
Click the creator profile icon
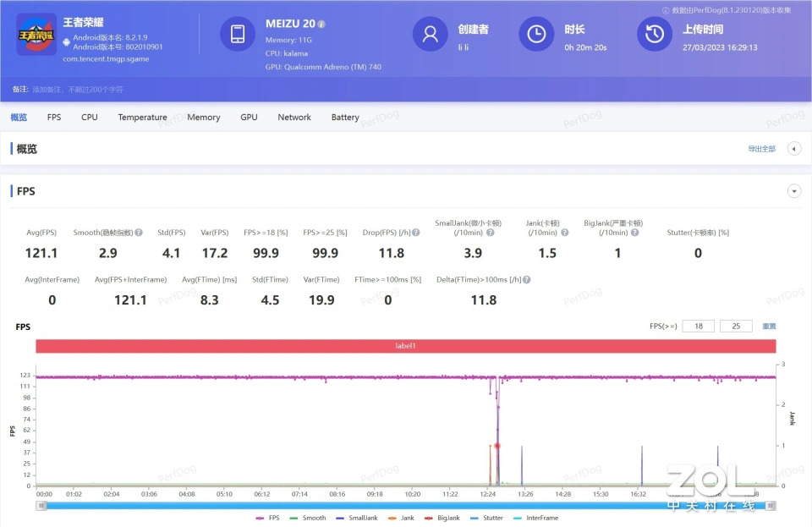pos(430,34)
